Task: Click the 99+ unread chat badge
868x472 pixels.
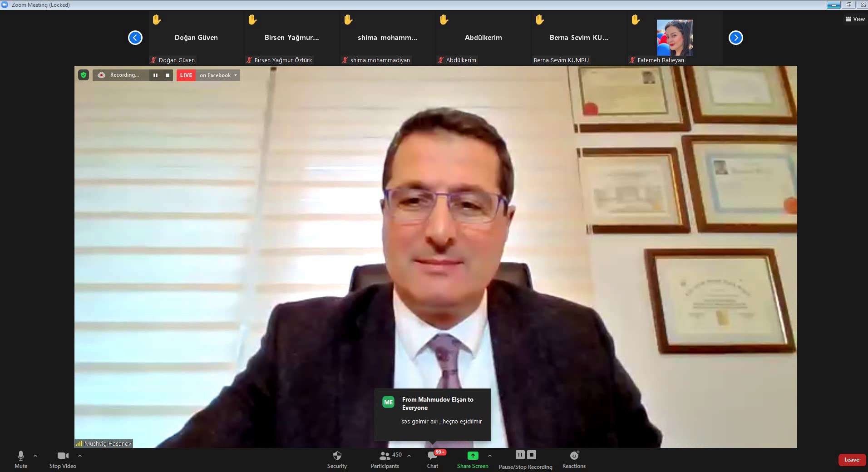Action: (x=440, y=452)
